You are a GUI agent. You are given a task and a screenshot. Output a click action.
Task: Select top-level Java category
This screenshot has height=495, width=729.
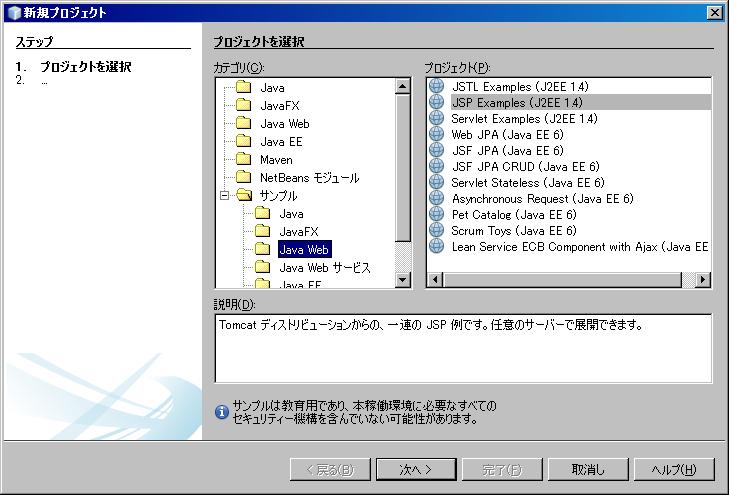272,87
